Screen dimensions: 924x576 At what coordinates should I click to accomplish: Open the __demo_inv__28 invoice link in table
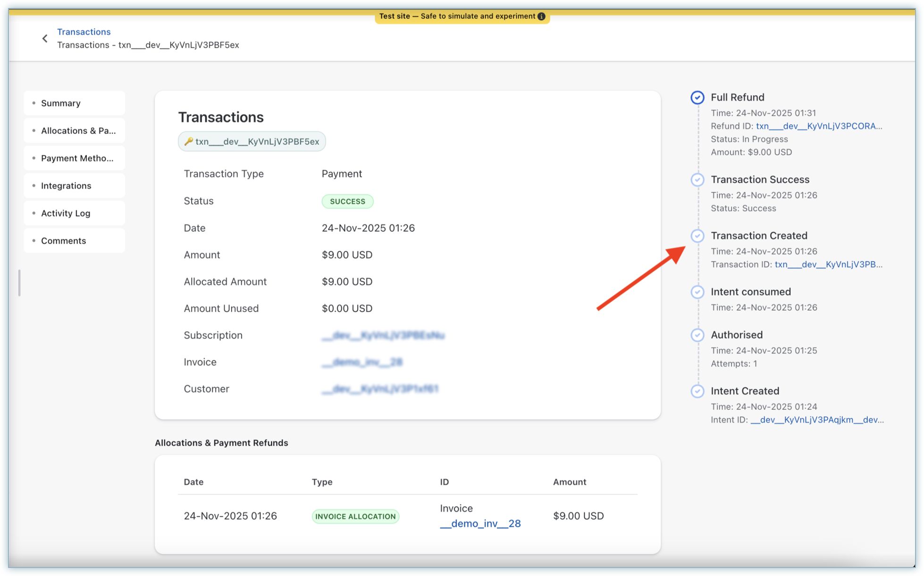(x=480, y=523)
